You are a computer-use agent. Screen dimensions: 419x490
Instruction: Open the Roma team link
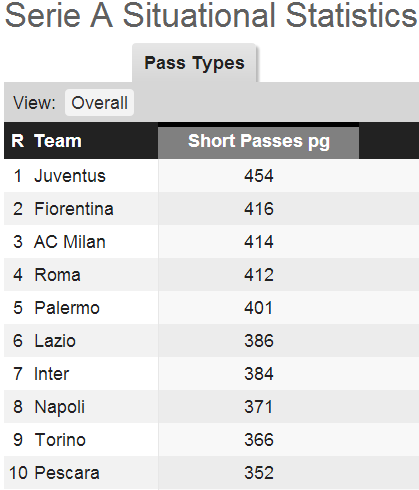57,275
